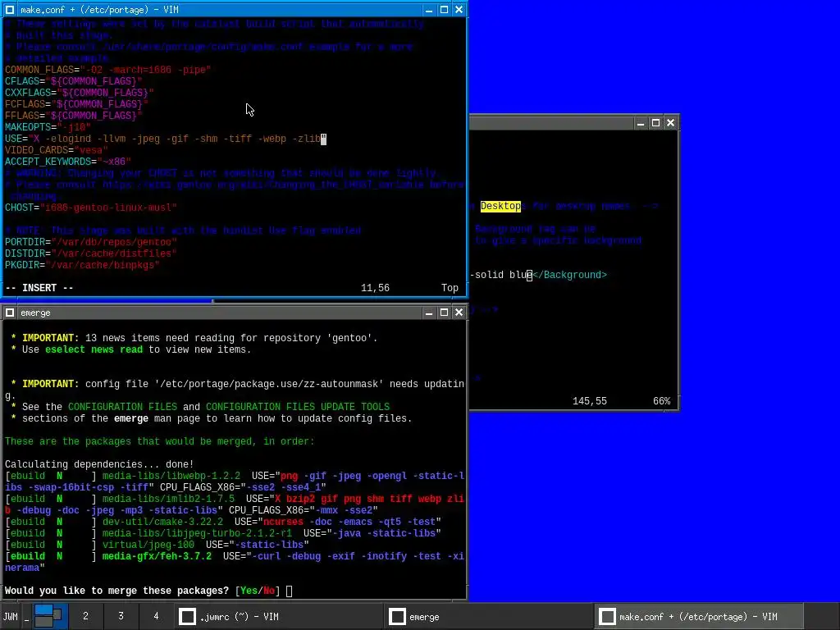The height and width of the screenshot is (630, 840).
Task: Click the red No option in merge prompt
Action: pyautogui.click(x=269, y=591)
